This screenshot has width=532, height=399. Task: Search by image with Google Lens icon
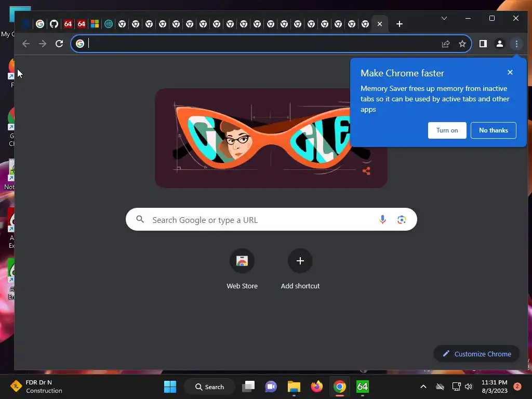[x=402, y=220]
